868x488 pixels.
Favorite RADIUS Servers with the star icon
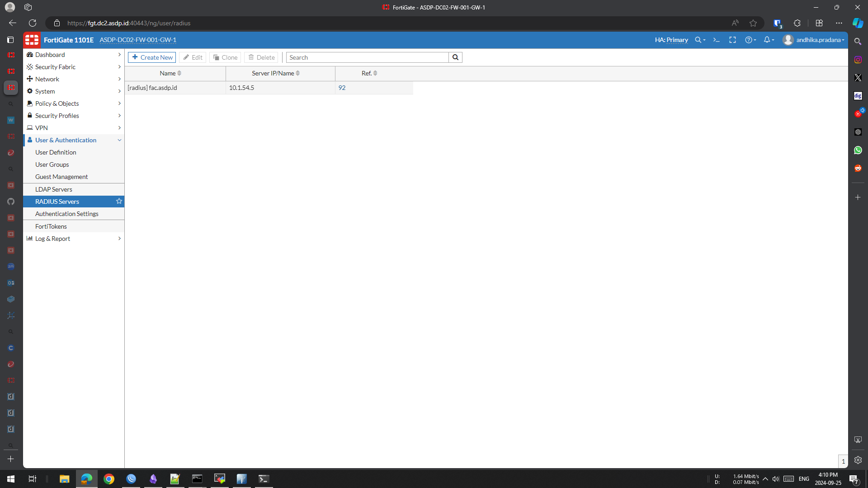[x=119, y=201]
